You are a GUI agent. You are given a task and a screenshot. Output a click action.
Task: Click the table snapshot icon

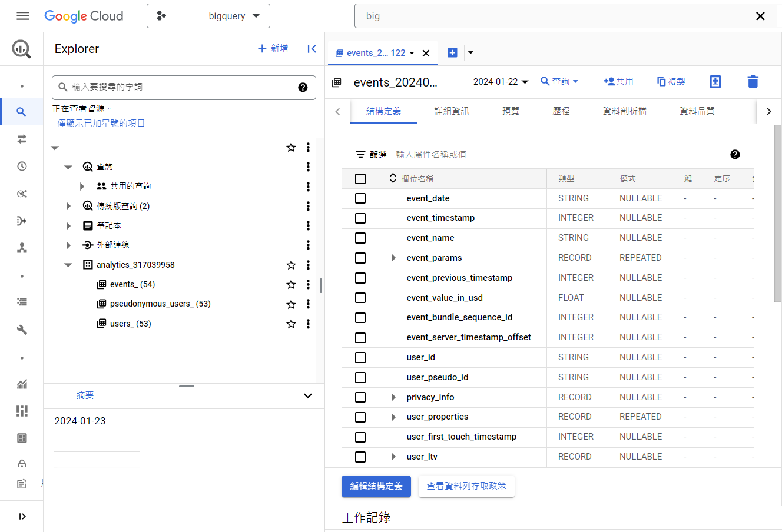pyautogui.click(x=715, y=82)
